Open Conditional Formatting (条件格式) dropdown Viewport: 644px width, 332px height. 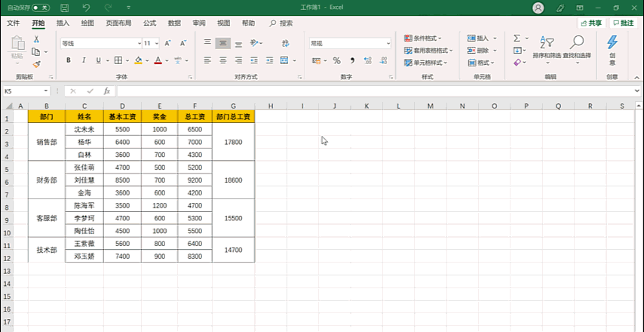coord(423,38)
